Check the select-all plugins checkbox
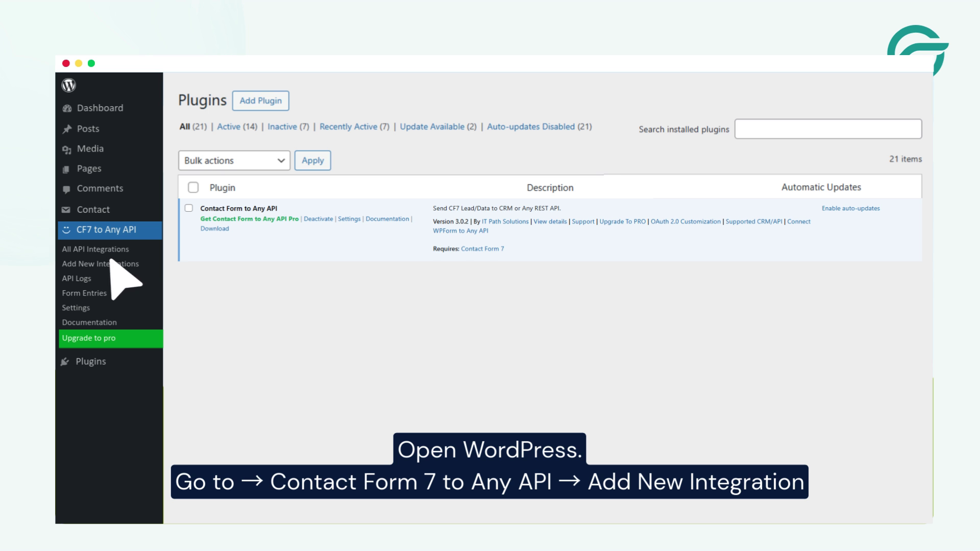Screen dimensions: 980x551 click(193, 188)
